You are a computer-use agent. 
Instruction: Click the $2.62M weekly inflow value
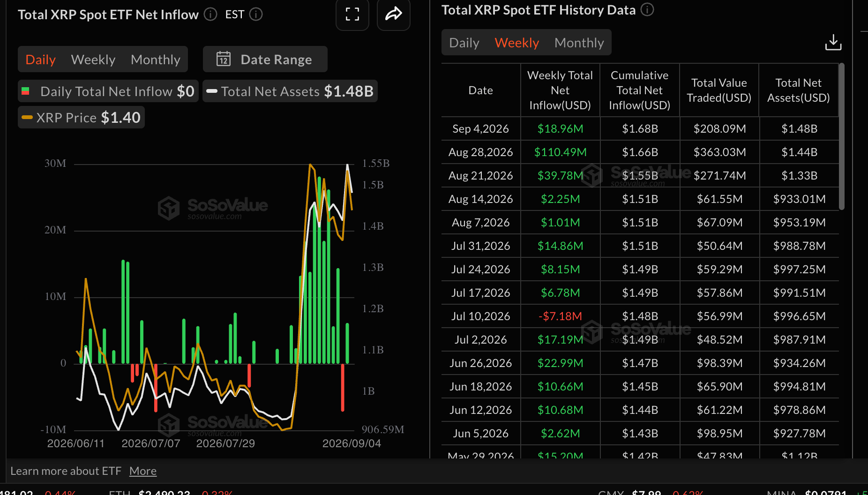click(x=561, y=433)
